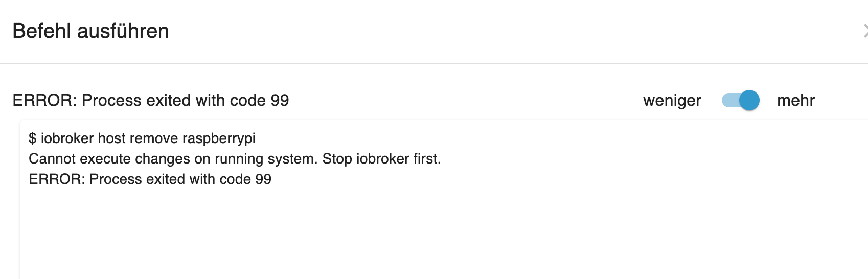Close the Befehl ausführen dialog

(865, 31)
